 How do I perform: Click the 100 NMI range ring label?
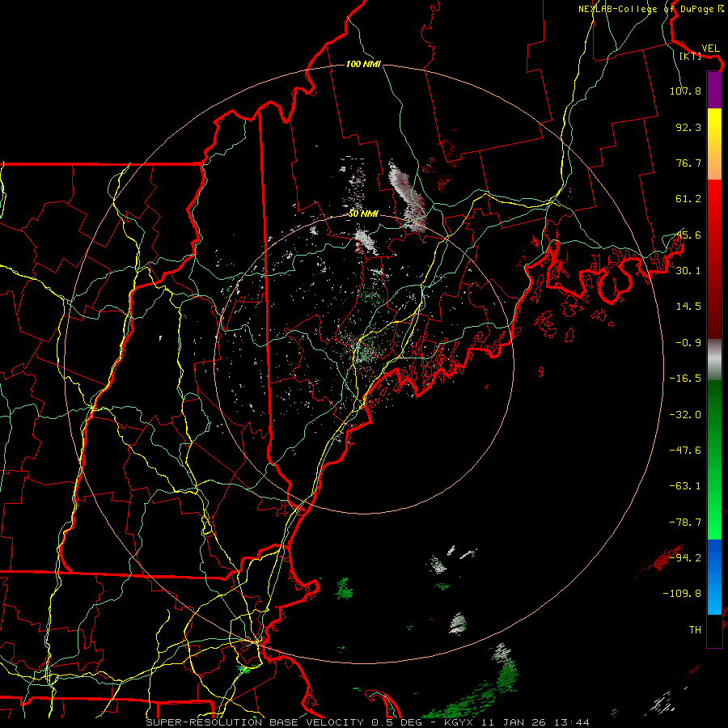click(x=363, y=64)
